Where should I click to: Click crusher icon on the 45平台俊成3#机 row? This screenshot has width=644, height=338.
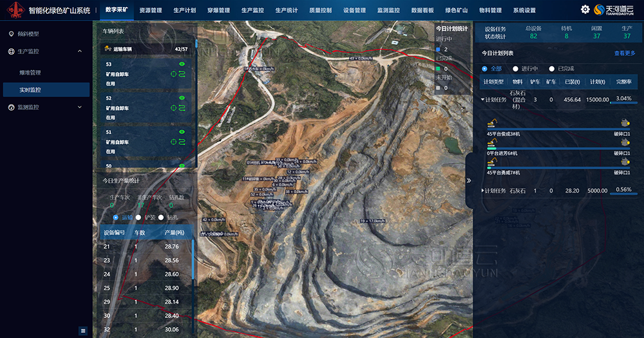pos(625,123)
